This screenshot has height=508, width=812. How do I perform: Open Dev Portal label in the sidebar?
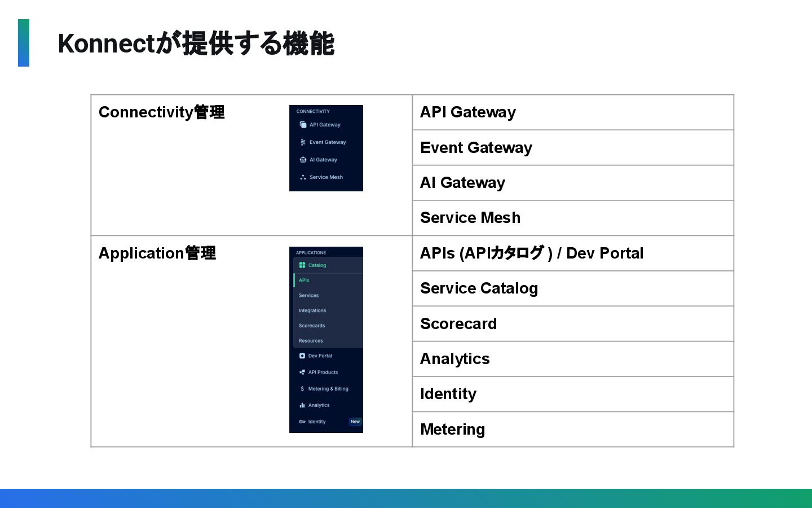[x=320, y=356]
